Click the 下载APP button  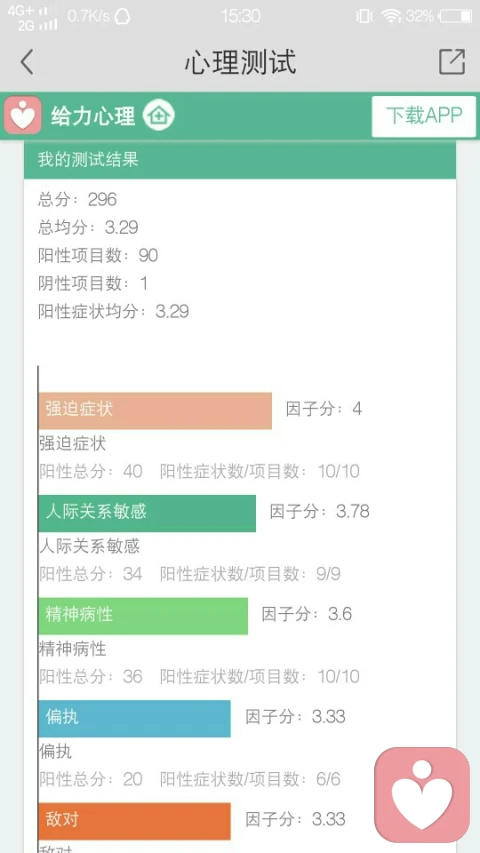tap(423, 116)
